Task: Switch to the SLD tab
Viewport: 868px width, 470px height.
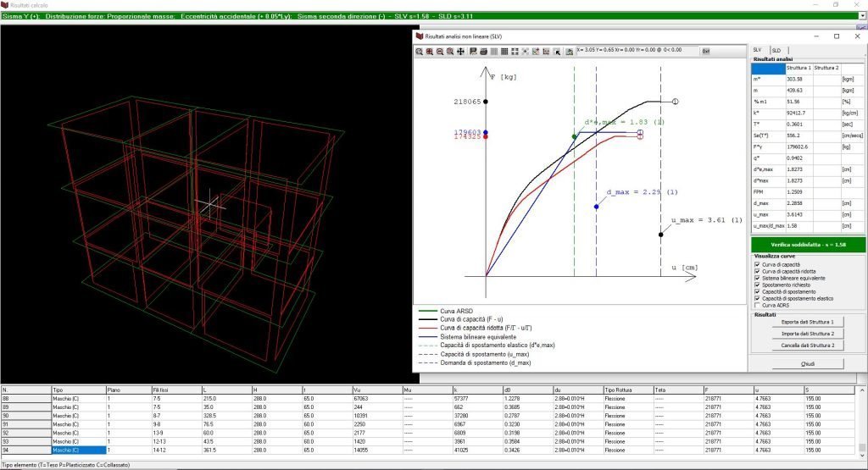Action: click(x=776, y=51)
